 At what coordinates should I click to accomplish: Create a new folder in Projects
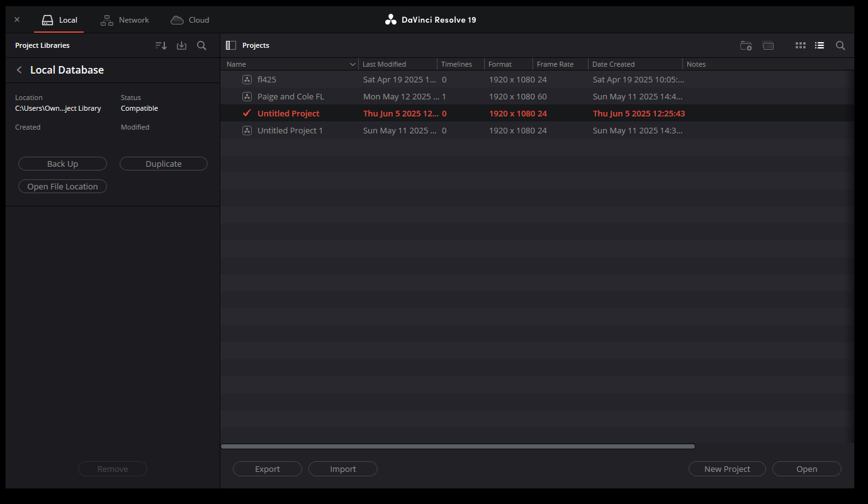[x=746, y=45]
